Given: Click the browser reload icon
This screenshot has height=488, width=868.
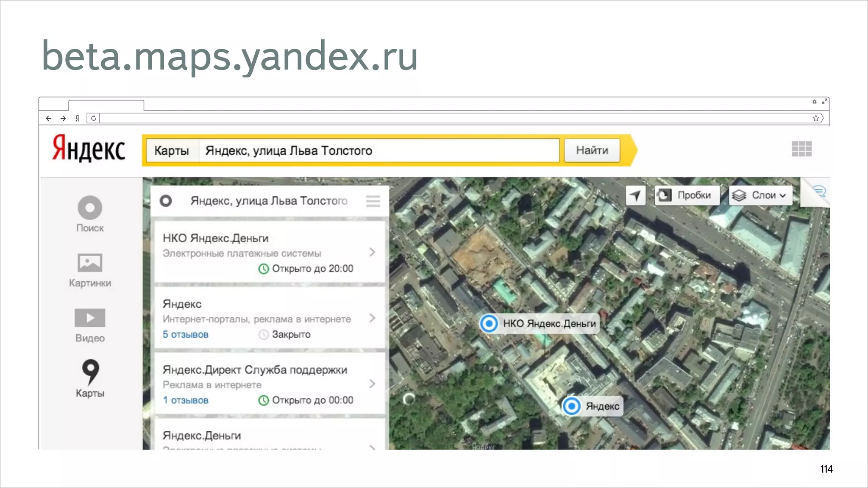Looking at the screenshot, I should [x=93, y=118].
